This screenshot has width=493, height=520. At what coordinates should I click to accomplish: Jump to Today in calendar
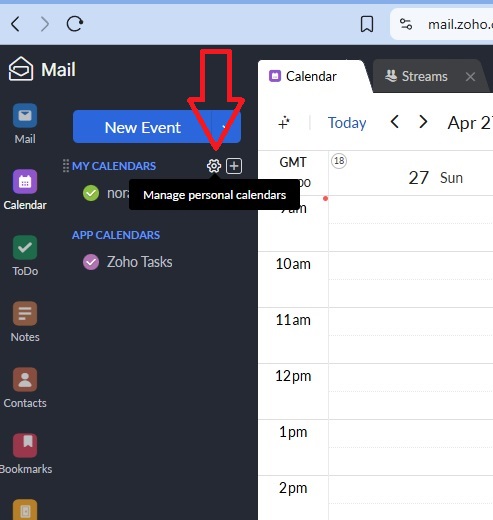tap(347, 122)
